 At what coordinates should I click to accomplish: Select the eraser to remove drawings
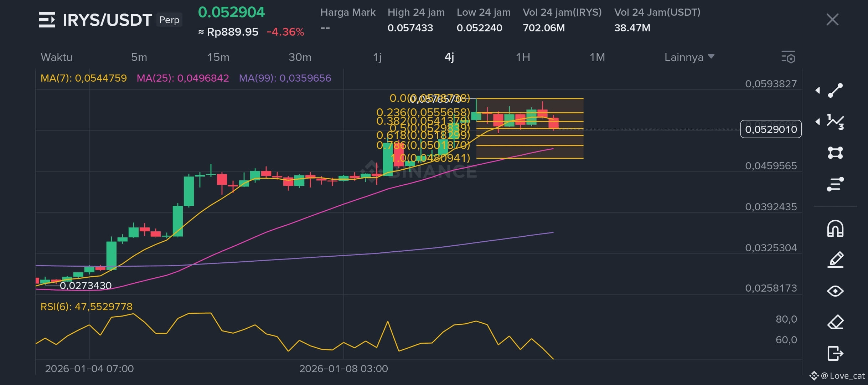click(x=835, y=322)
